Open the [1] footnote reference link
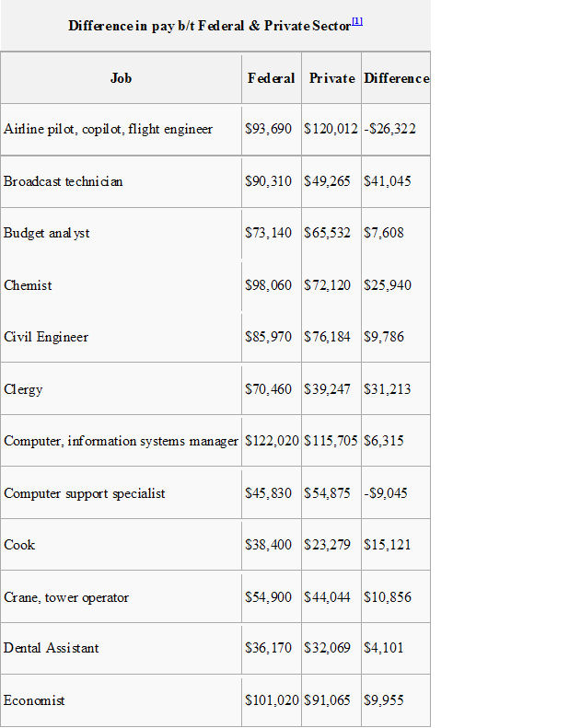Image resolution: width=569 pixels, height=728 pixels. tap(357, 21)
